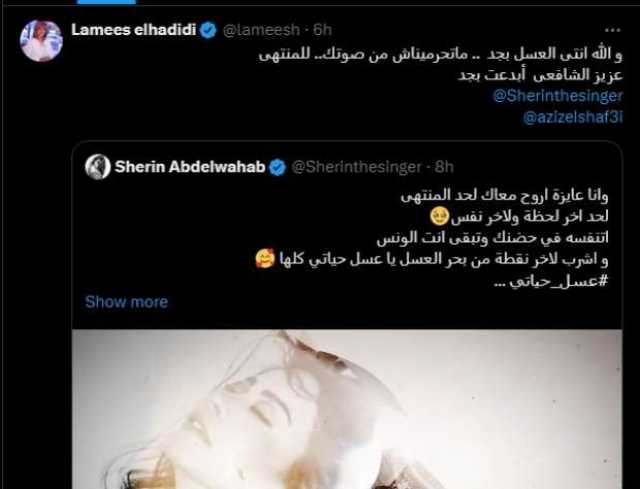This screenshot has width=640, height=489.
Task: Open the quoted tweet's attached photo
Action: (x=347, y=409)
